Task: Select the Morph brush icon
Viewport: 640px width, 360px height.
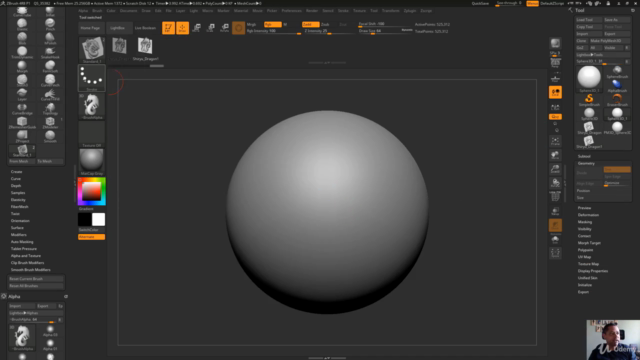Action: [22, 66]
